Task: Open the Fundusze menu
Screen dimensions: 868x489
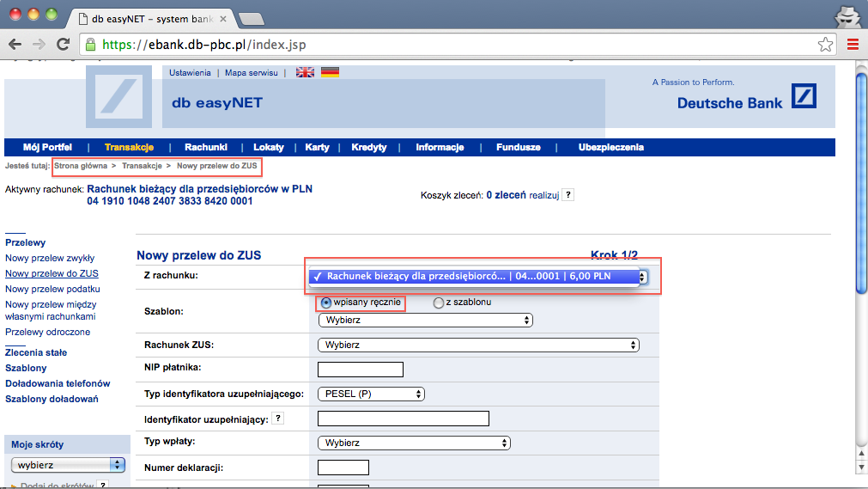Action: click(x=519, y=147)
